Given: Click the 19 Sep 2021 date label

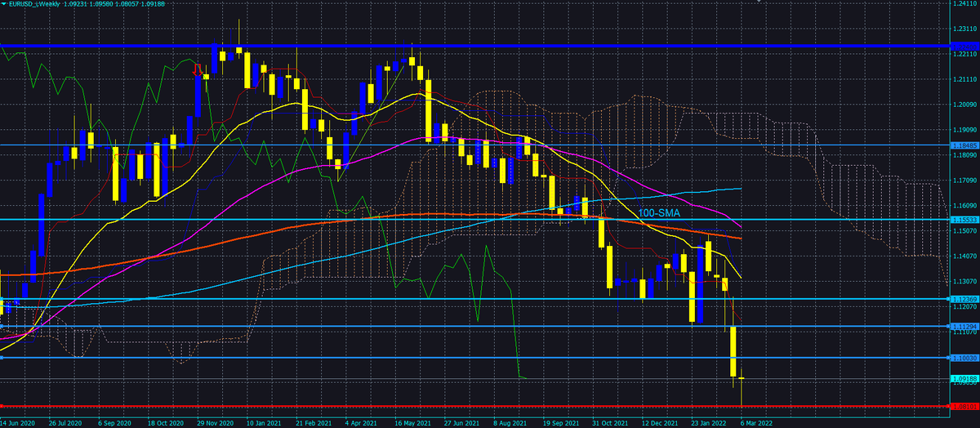Looking at the screenshot, I should click(x=559, y=424).
